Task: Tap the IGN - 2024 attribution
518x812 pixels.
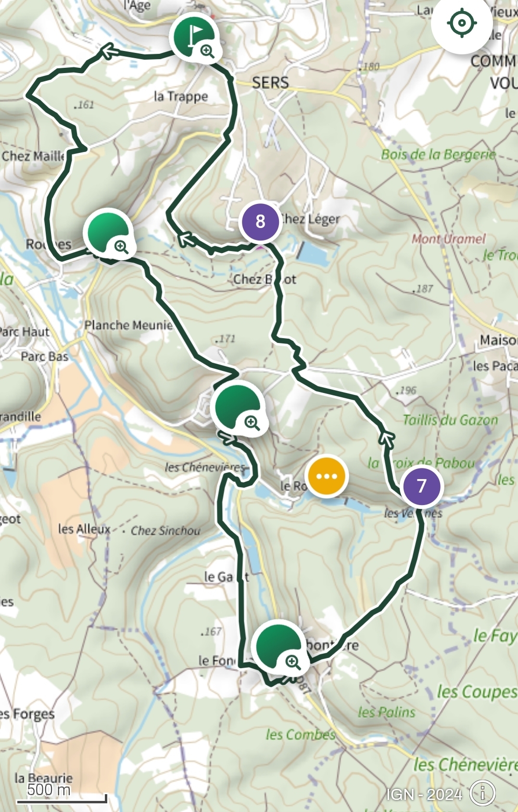Action: pos(424,794)
